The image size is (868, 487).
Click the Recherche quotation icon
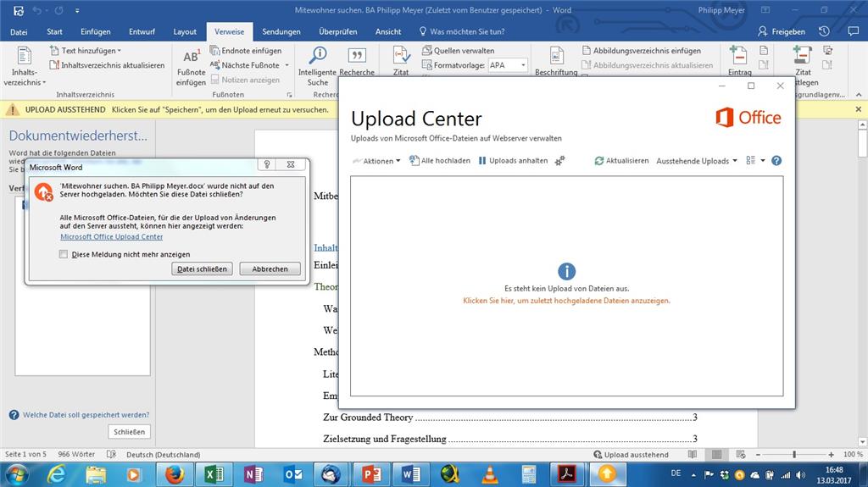click(x=357, y=55)
